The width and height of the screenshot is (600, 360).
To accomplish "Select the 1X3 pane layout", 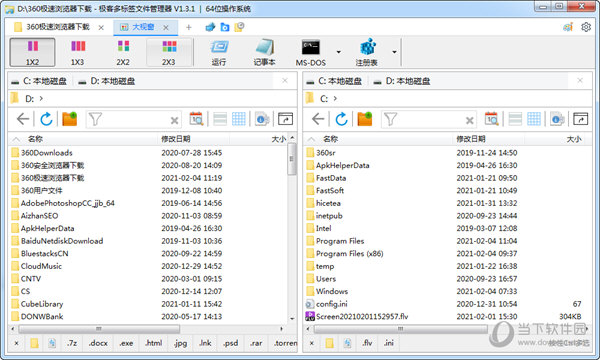I will (x=78, y=52).
